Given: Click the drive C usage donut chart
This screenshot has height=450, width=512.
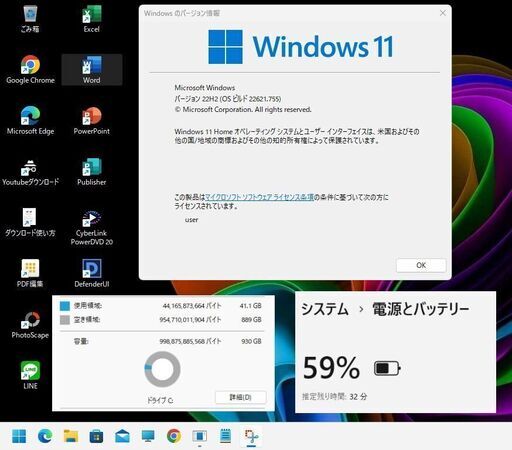Looking at the screenshot, I should (162, 369).
